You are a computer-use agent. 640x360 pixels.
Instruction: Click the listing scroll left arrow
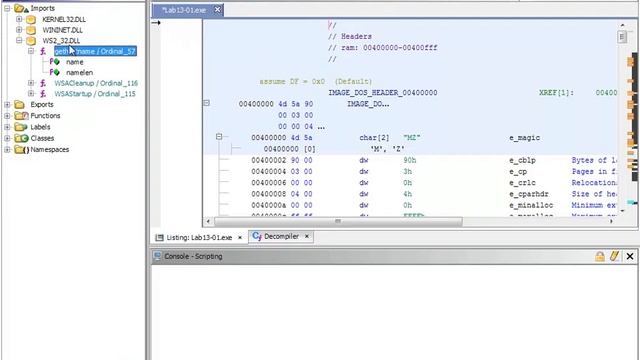(x=208, y=221)
